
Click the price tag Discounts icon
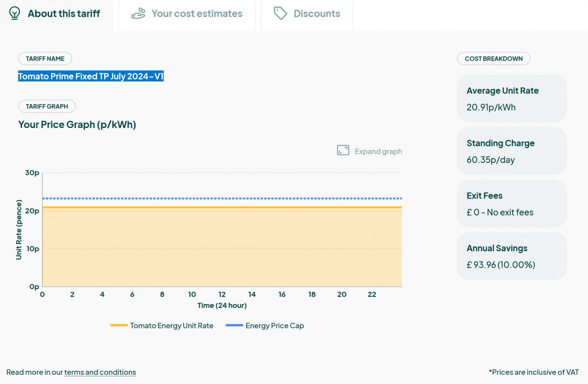click(x=280, y=13)
